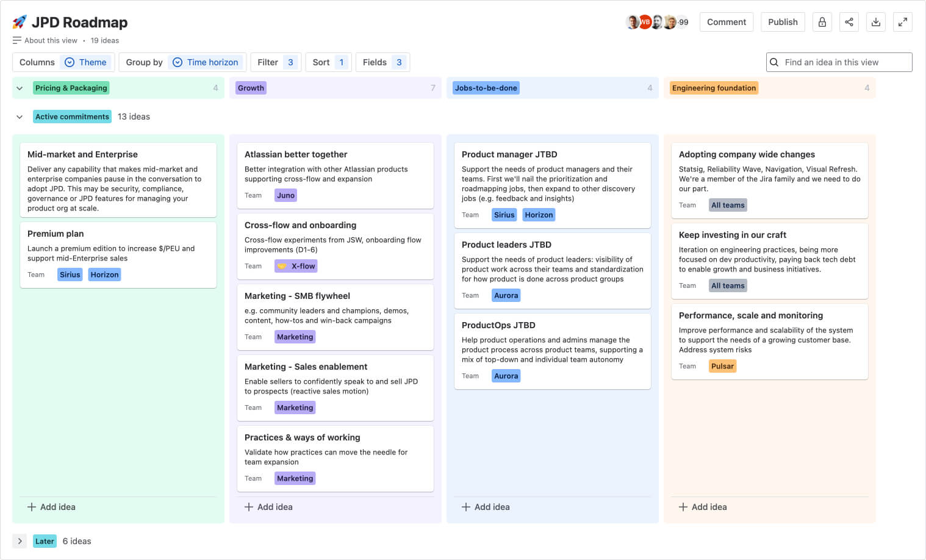Click the collaborator avatars group
The height and width of the screenshot is (560, 926).
(x=657, y=22)
